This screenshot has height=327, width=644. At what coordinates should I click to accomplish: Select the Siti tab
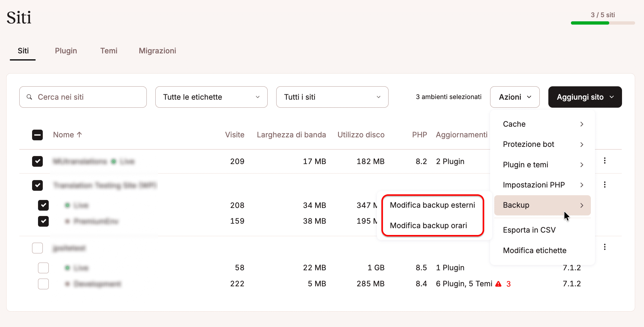[23, 51]
